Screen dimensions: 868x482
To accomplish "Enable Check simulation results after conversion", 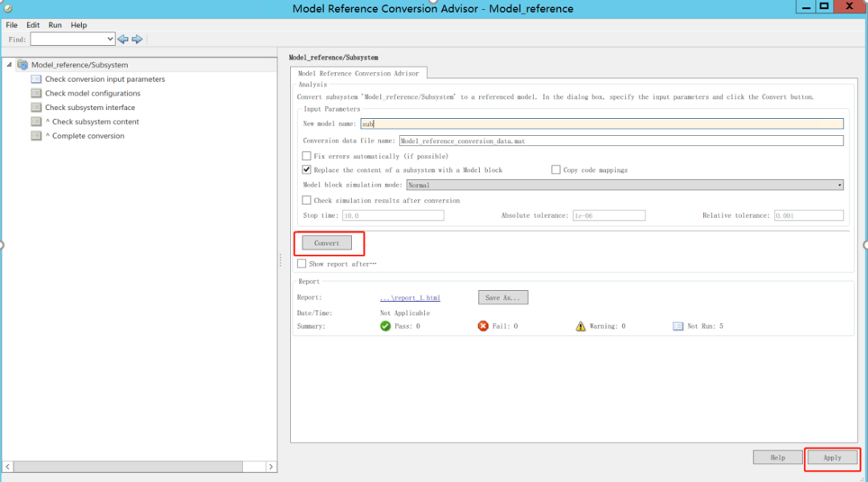I will point(306,200).
